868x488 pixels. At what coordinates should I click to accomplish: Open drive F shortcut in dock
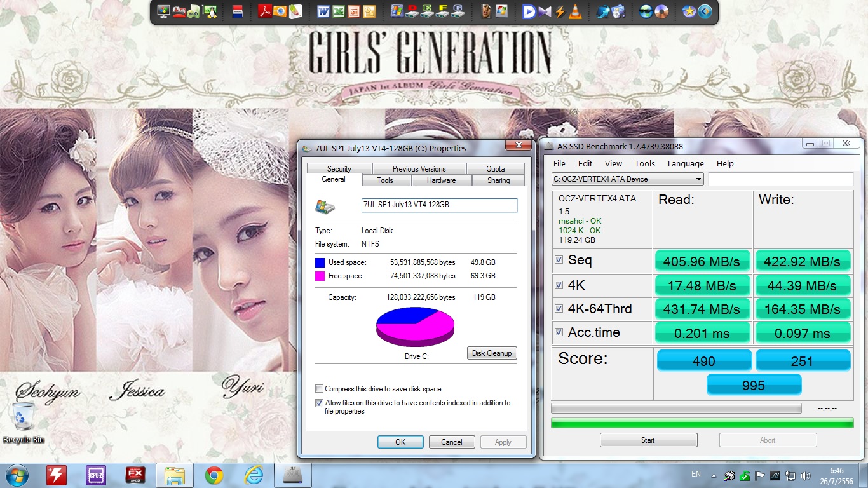[x=443, y=11]
